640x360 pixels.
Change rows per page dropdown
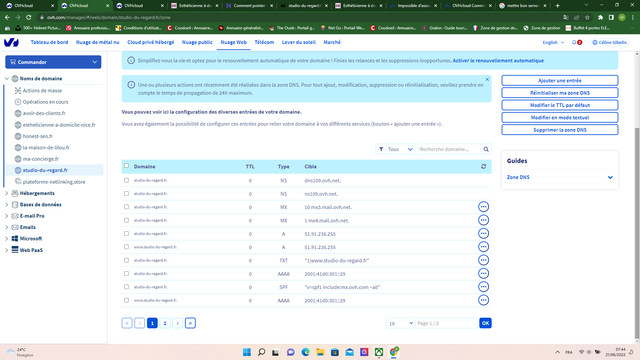click(x=400, y=323)
